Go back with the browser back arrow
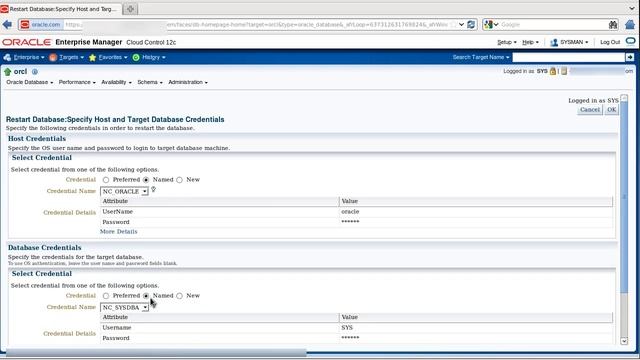The image size is (640, 360). pos(7,24)
